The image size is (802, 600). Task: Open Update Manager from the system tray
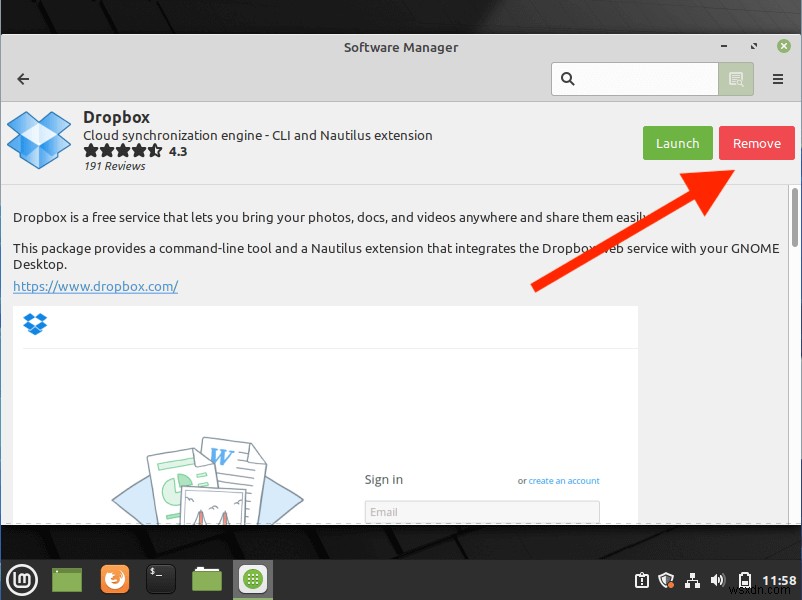coord(641,579)
